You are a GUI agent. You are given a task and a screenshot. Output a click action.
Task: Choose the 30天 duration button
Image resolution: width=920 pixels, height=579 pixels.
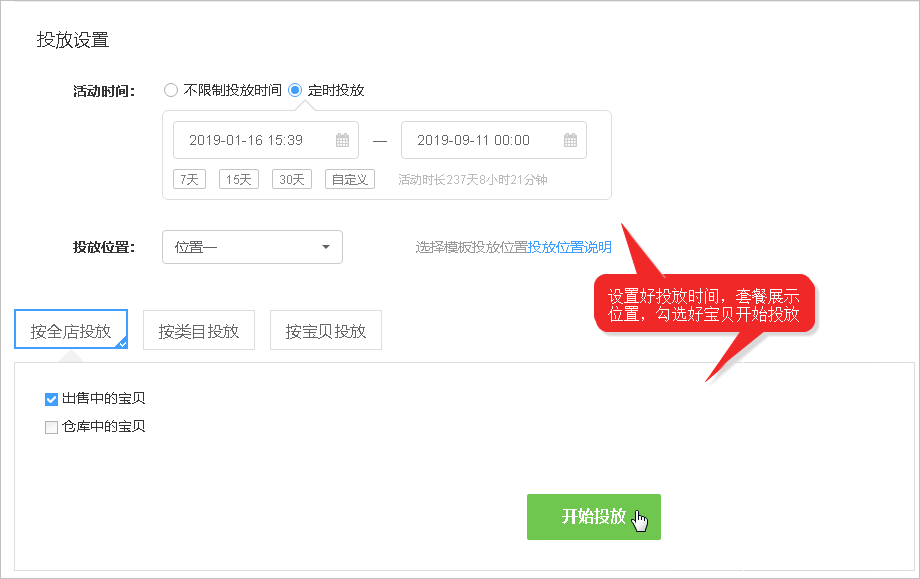(292, 179)
